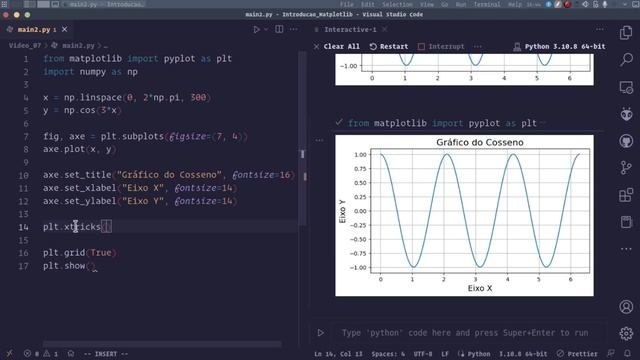Open the feedback icon in the status bar
Screen dimensions: 640x360
click(611, 353)
